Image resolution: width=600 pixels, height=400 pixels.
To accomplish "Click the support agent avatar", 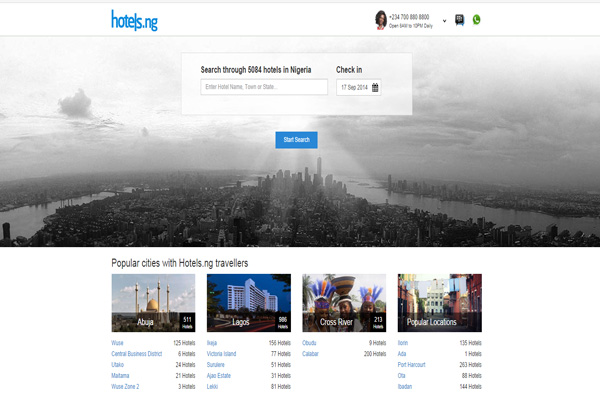I will (x=381, y=19).
